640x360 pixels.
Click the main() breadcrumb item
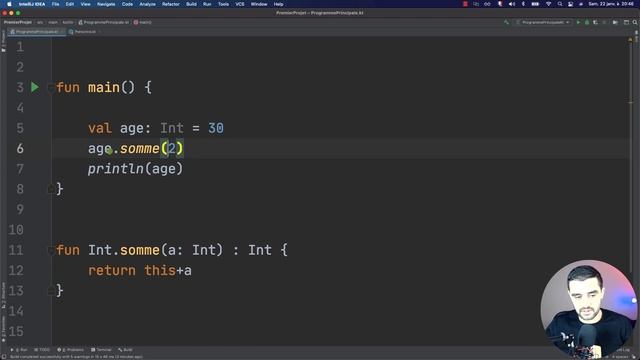pos(142,22)
